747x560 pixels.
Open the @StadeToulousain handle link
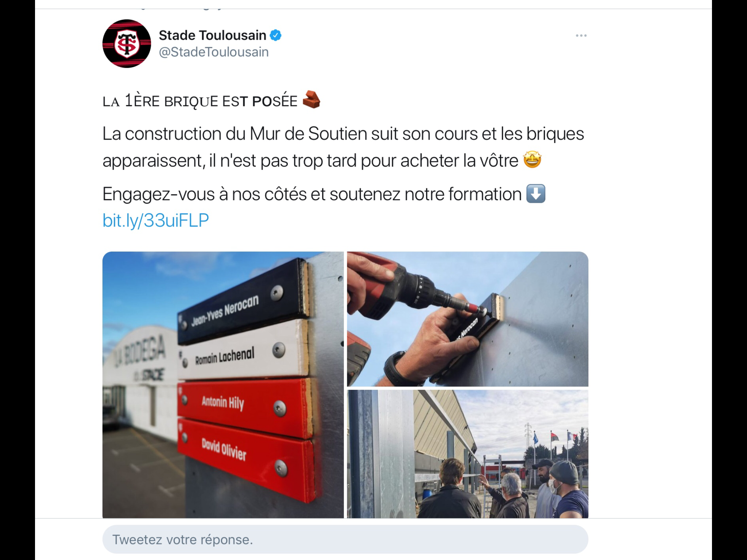(214, 52)
